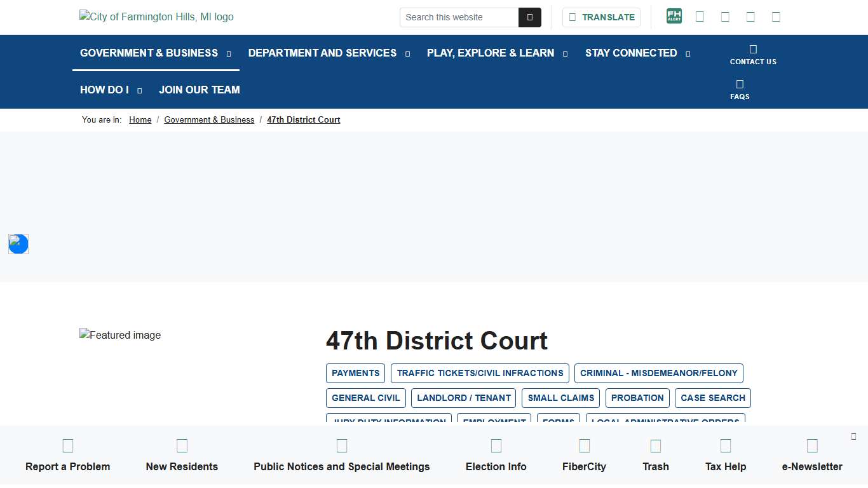Select the e-Newsletter icon
This screenshot has height=488, width=868.
pyautogui.click(x=811, y=445)
